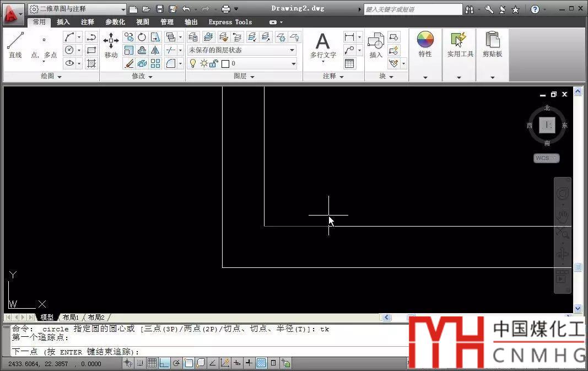
Task: Toggle Grid display in status bar
Action: point(152,363)
